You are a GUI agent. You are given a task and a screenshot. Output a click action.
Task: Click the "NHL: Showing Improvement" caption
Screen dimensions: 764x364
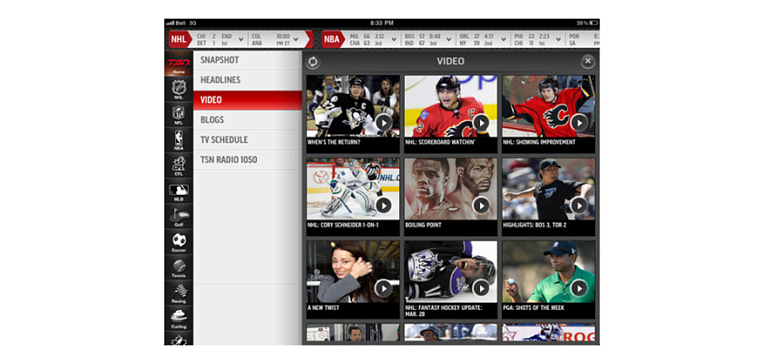539,143
